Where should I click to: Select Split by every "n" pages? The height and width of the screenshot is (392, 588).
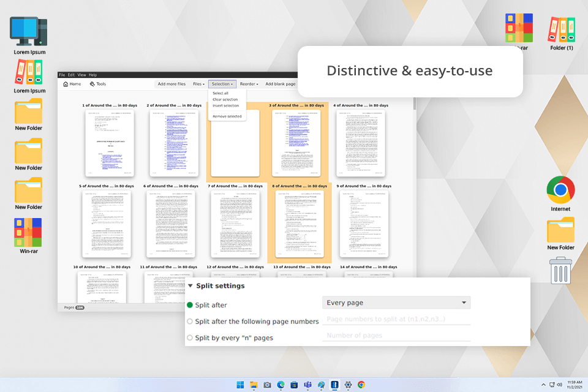(190, 337)
